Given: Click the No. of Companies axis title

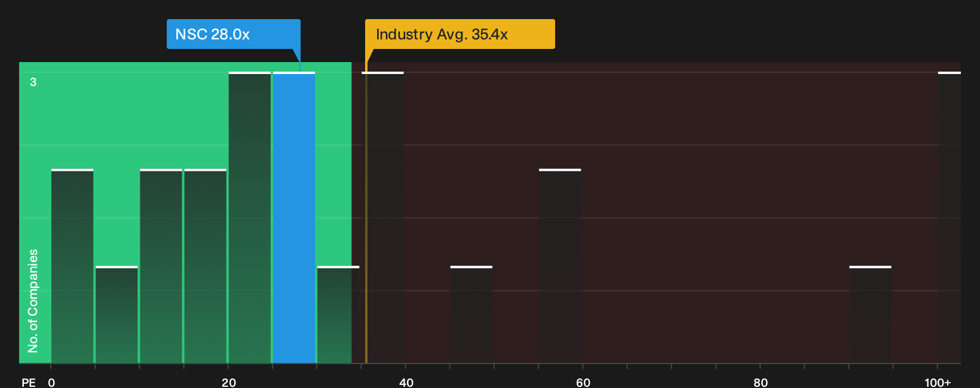Looking at the screenshot, I should (x=33, y=301).
